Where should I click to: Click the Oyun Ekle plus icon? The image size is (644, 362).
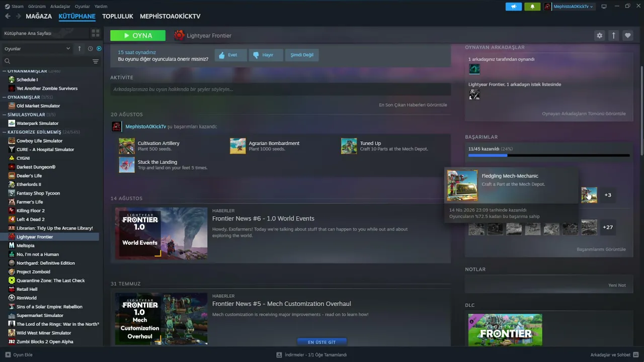tap(8, 354)
